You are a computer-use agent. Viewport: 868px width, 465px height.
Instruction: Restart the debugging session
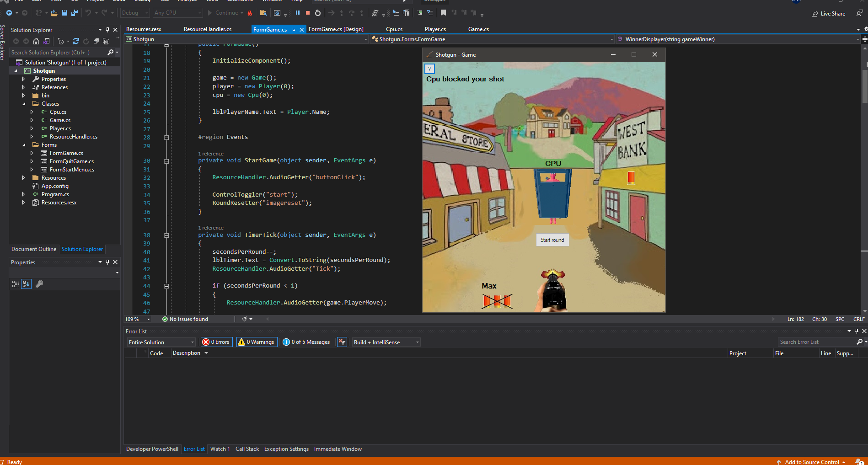click(318, 12)
